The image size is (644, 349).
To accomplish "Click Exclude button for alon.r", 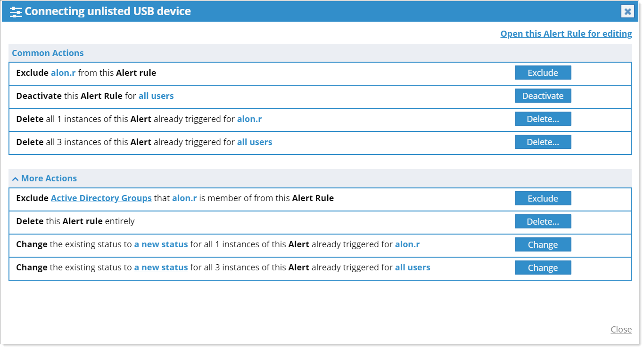I will point(543,73).
